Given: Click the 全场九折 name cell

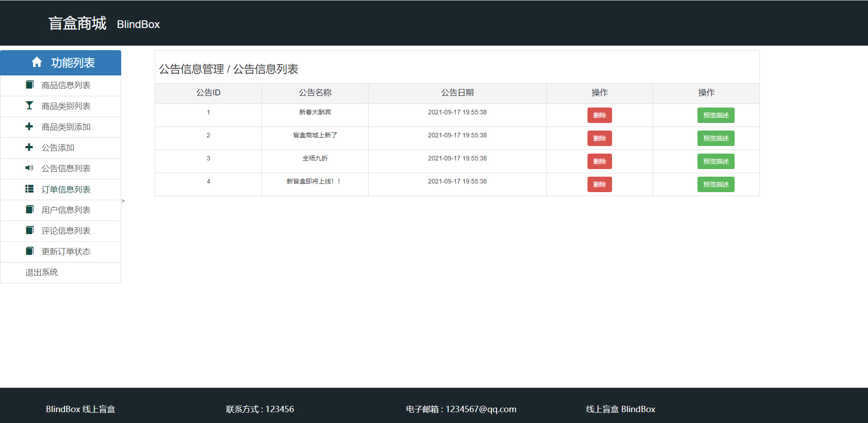Looking at the screenshot, I should point(315,161).
